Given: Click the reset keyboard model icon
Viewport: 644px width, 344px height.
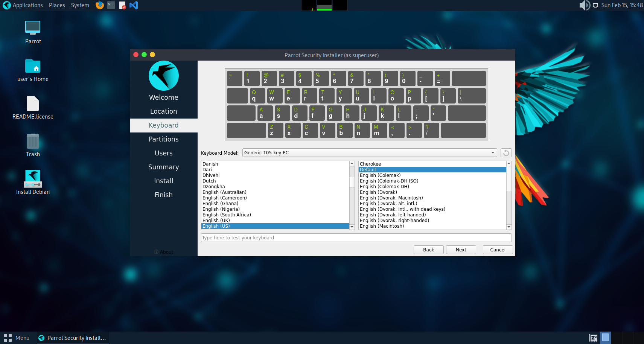Looking at the screenshot, I should point(506,153).
